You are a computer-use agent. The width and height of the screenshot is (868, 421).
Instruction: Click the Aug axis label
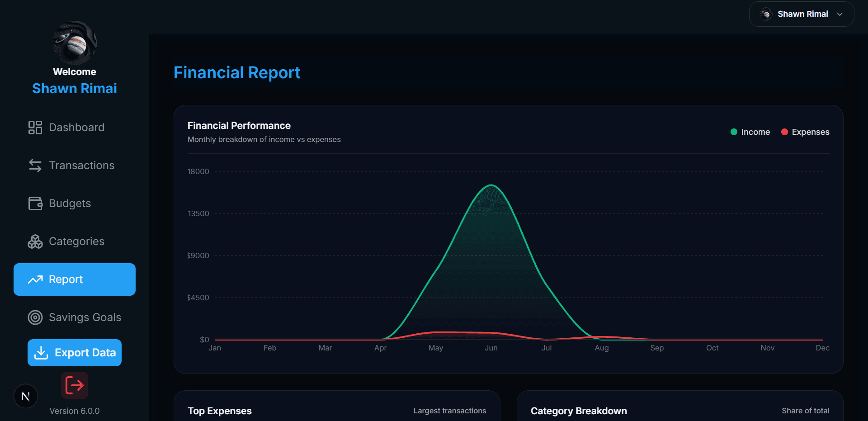602,348
